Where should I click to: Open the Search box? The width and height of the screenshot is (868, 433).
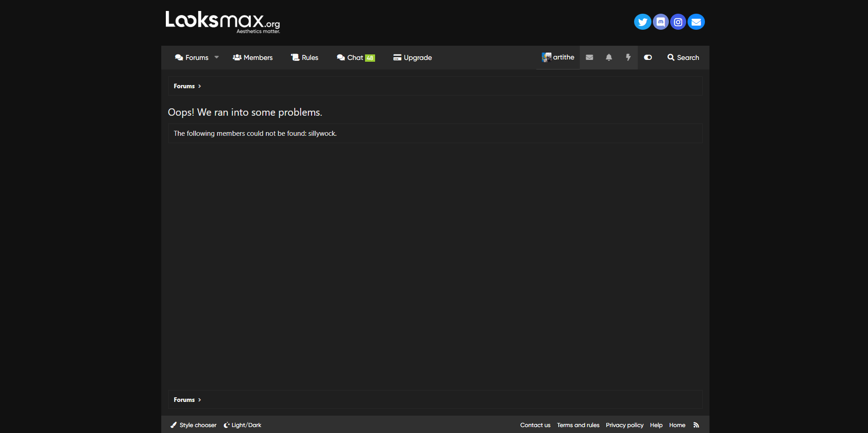[683, 58]
